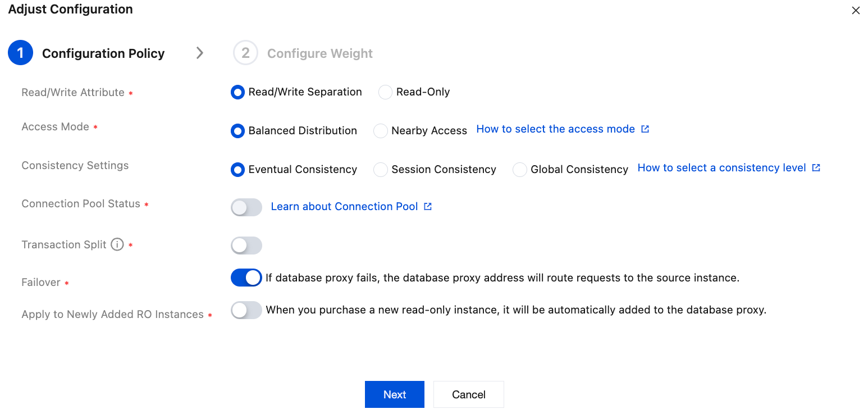The image size is (868, 418).
Task: Click the Cancel button
Action: click(468, 394)
